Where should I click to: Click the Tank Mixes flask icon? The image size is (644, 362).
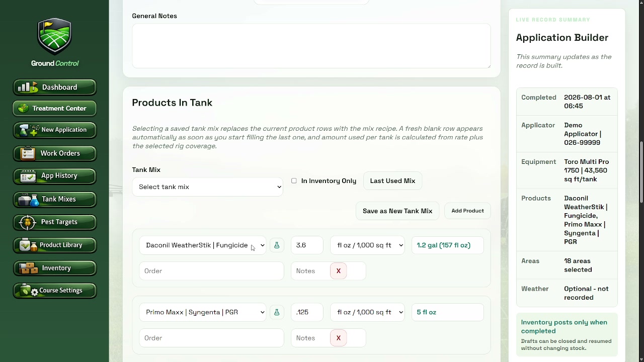click(29, 200)
